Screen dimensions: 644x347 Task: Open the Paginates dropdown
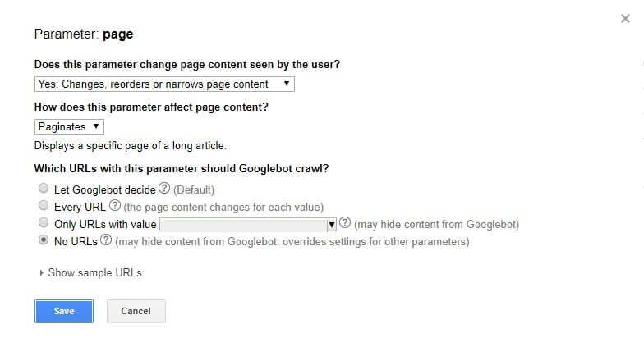(70, 126)
